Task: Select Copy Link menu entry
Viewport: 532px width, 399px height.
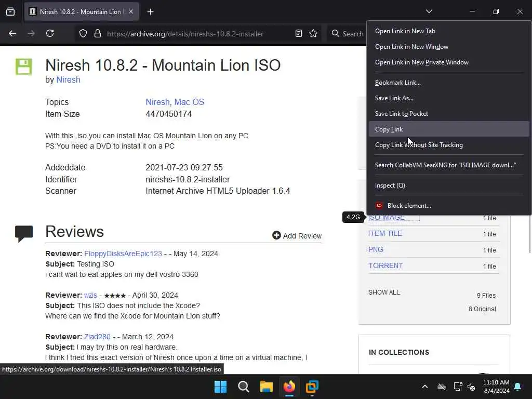Action: point(449,129)
